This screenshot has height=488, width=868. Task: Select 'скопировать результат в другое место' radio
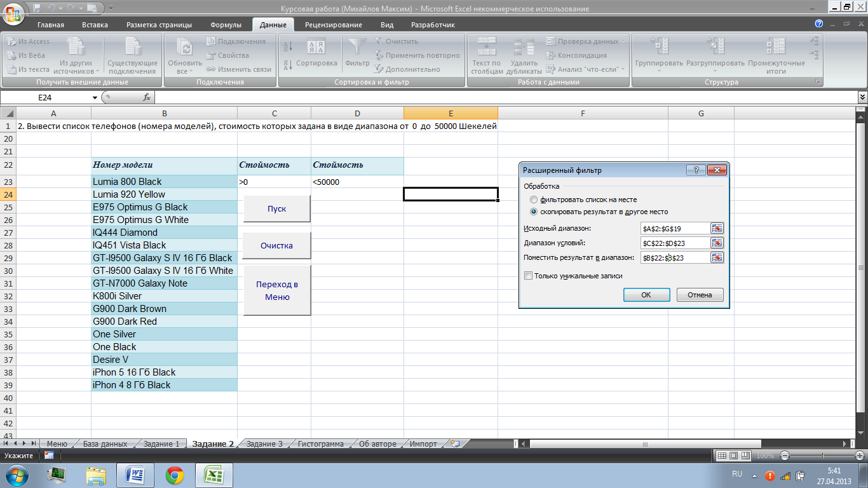pos(534,212)
